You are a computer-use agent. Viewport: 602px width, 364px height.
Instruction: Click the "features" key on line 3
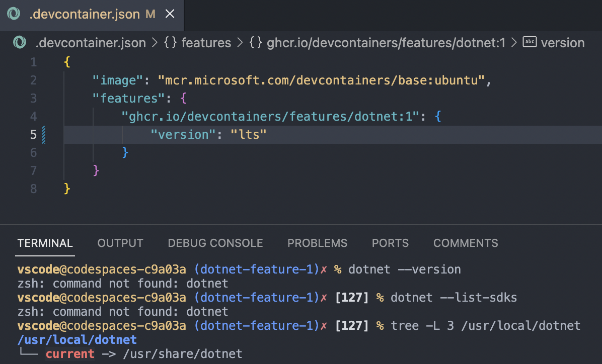click(x=129, y=98)
